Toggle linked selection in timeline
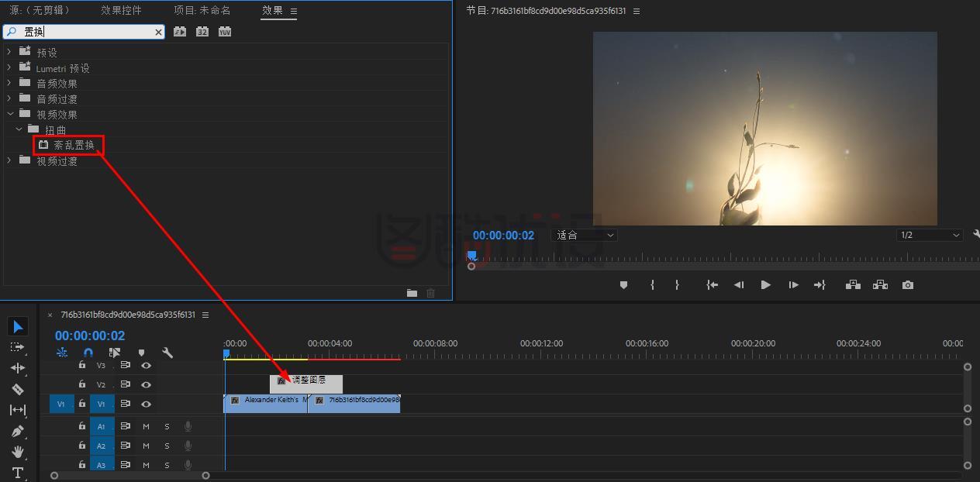Screen dimensions: 980x482 pyautogui.click(x=115, y=353)
